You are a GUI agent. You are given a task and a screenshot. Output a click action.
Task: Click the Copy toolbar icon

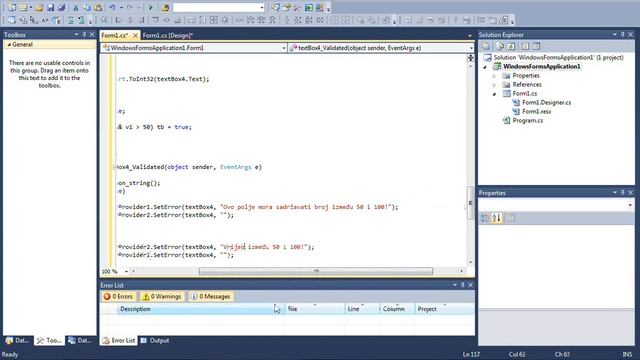[87, 7]
